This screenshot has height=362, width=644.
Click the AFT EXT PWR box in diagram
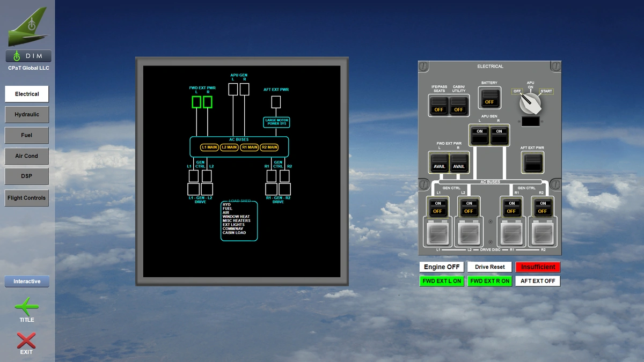point(276,102)
